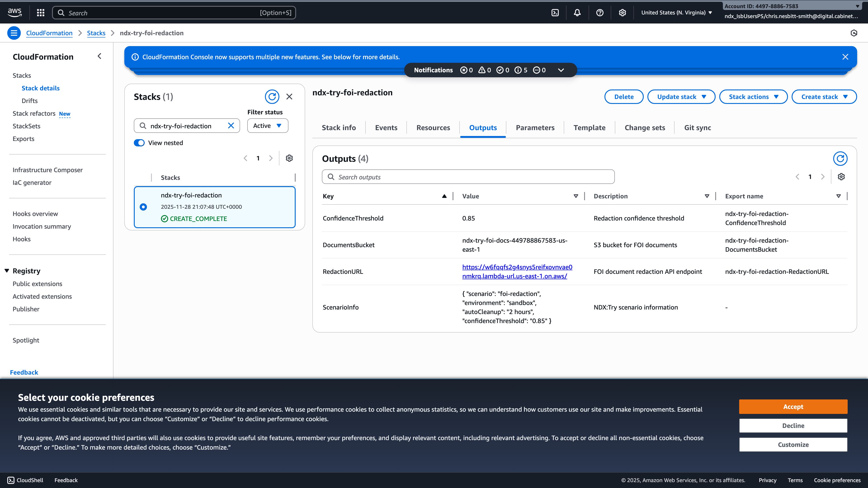This screenshot has width=868, height=488.
Task: Toggle View nested stacks
Action: click(139, 143)
